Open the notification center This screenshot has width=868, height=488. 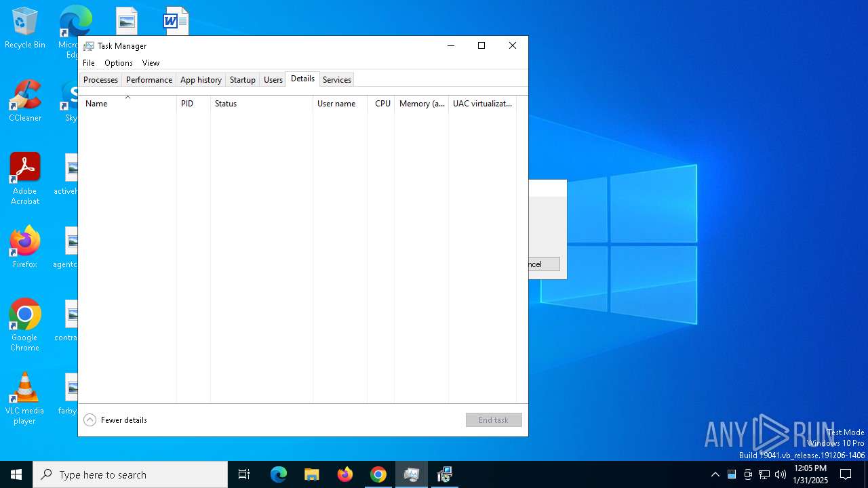coord(846,474)
